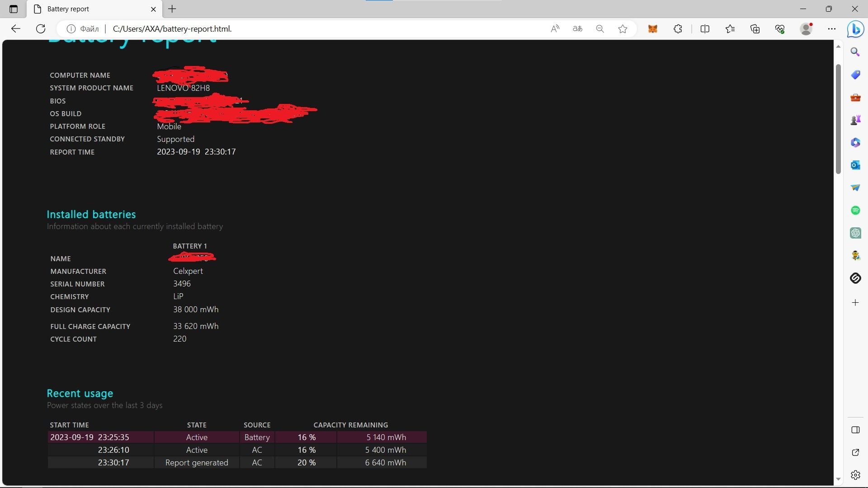Click the 2023-09-19 active battery row
868x488 pixels.
[237, 437]
